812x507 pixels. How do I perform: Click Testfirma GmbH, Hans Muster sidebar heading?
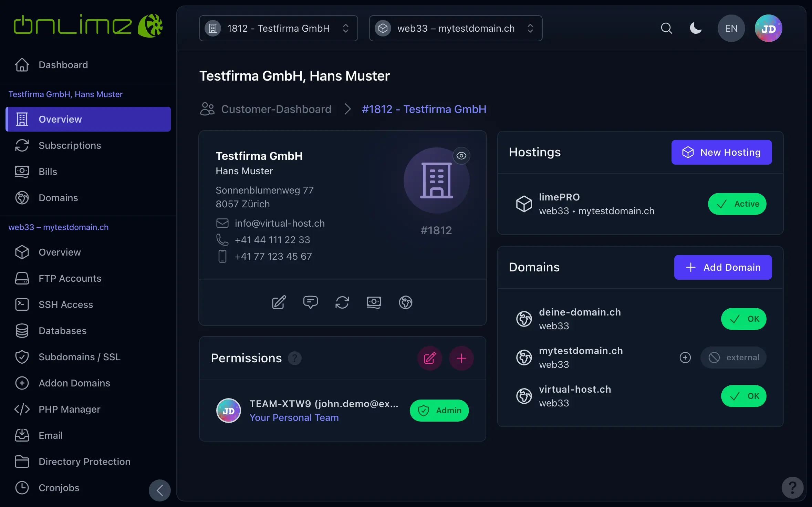pyautogui.click(x=65, y=94)
